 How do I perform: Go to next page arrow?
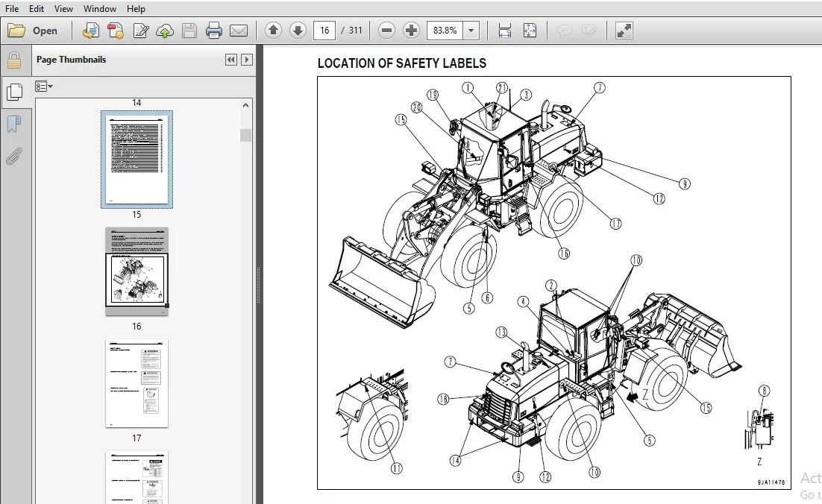[298, 31]
